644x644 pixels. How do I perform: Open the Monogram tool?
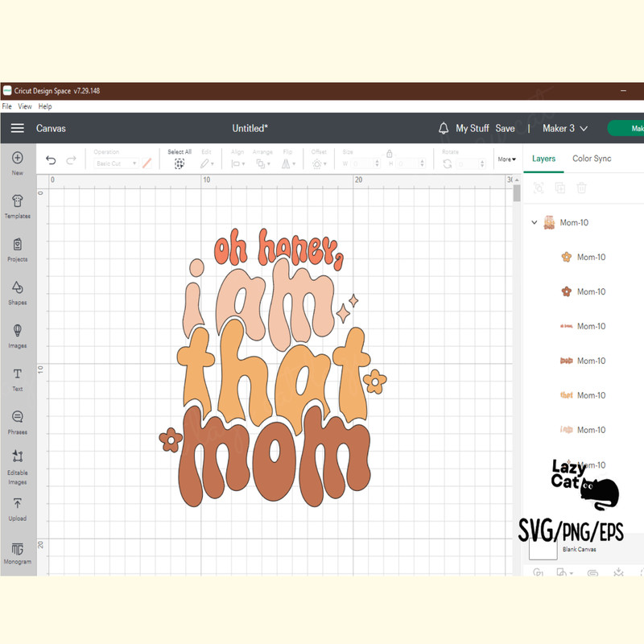tap(18, 549)
